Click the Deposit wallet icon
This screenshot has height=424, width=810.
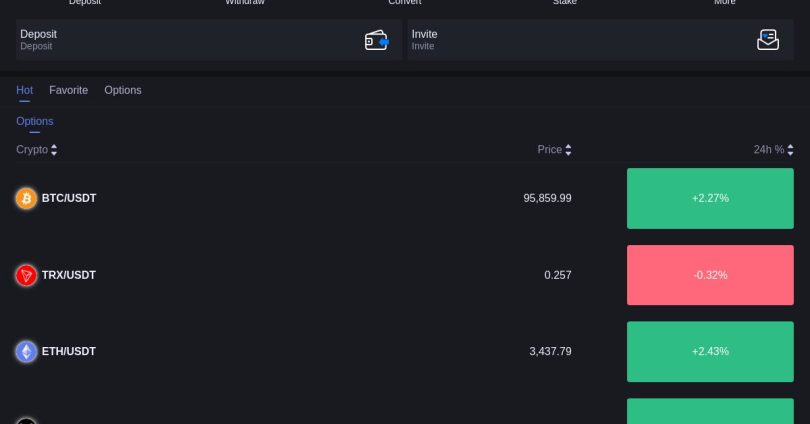tap(376, 40)
